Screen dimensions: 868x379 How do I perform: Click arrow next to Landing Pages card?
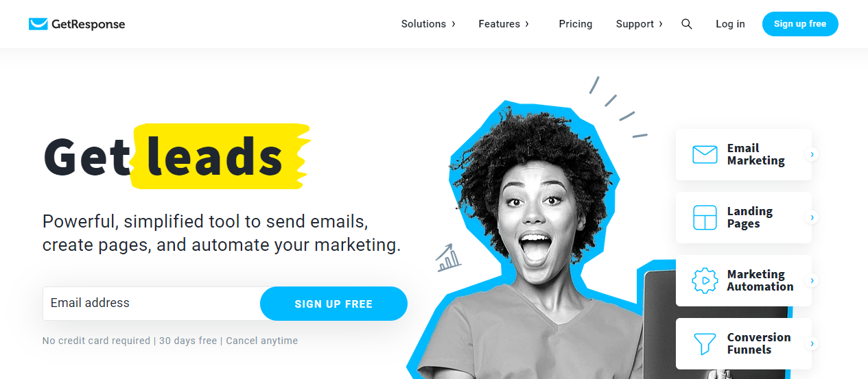pos(812,218)
